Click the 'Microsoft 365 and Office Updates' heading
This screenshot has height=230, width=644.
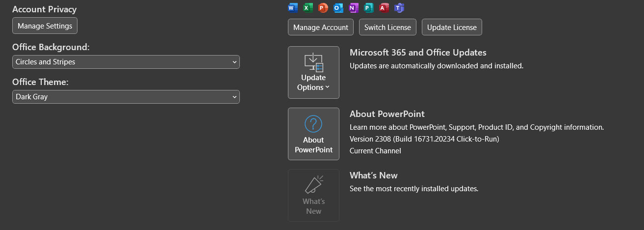click(418, 53)
